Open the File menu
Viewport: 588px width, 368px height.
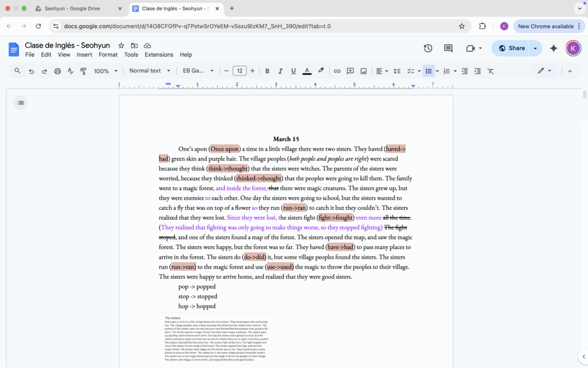[x=30, y=55]
